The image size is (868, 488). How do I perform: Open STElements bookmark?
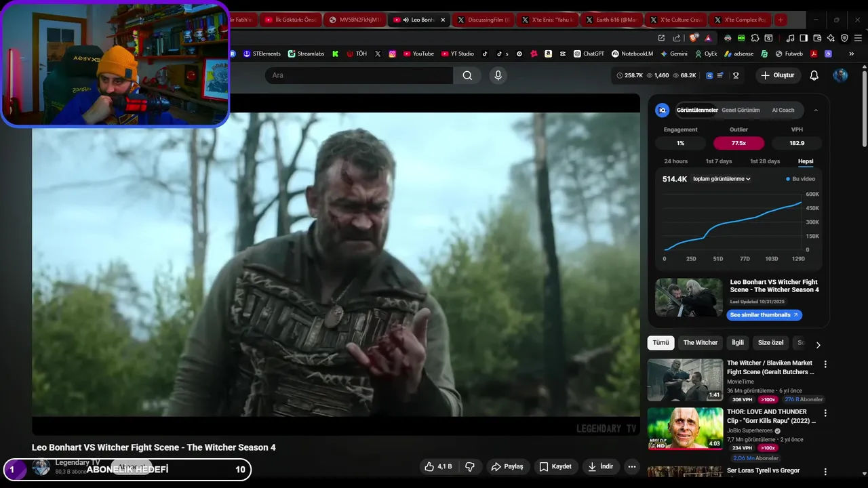[x=262, y=54]
